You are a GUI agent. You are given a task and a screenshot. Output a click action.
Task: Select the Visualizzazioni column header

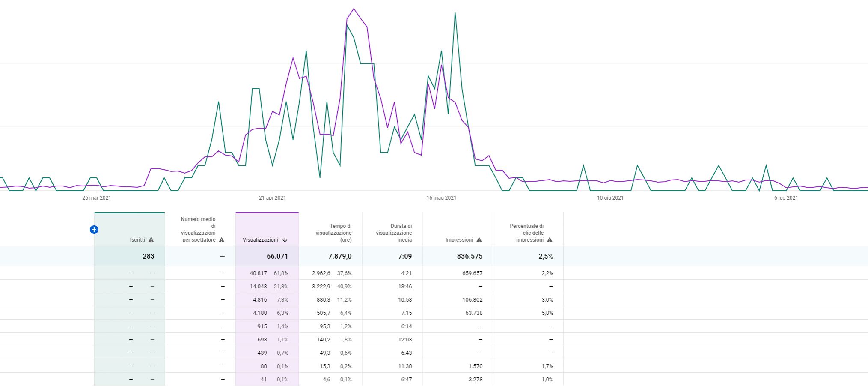267,229
